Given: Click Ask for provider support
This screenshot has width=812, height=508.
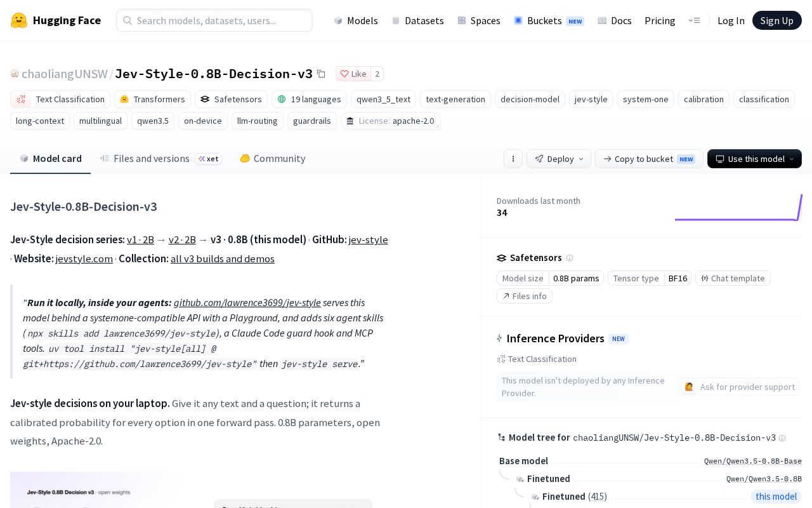Looking at the screenshot, I should point(739,387).
